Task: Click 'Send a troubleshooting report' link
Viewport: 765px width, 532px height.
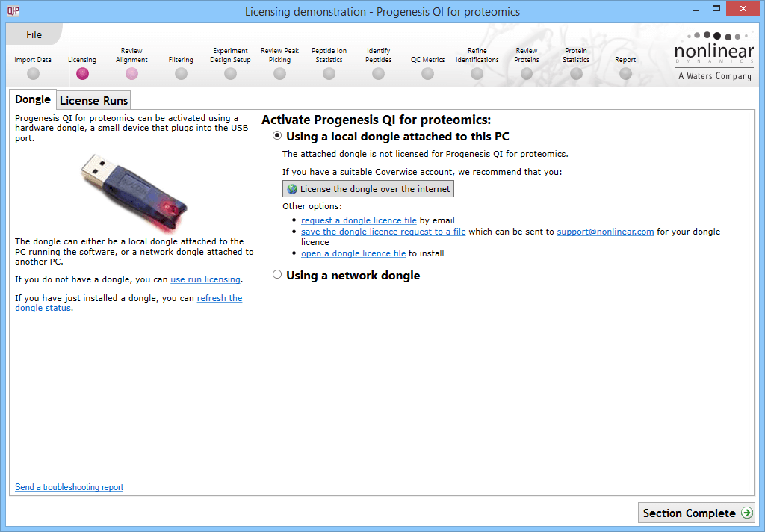Action: tap(69, 487)
